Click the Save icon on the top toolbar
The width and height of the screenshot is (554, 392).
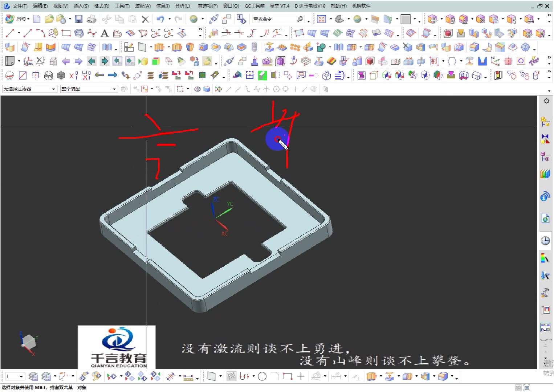pyautogui.click(x=79, y=19)
